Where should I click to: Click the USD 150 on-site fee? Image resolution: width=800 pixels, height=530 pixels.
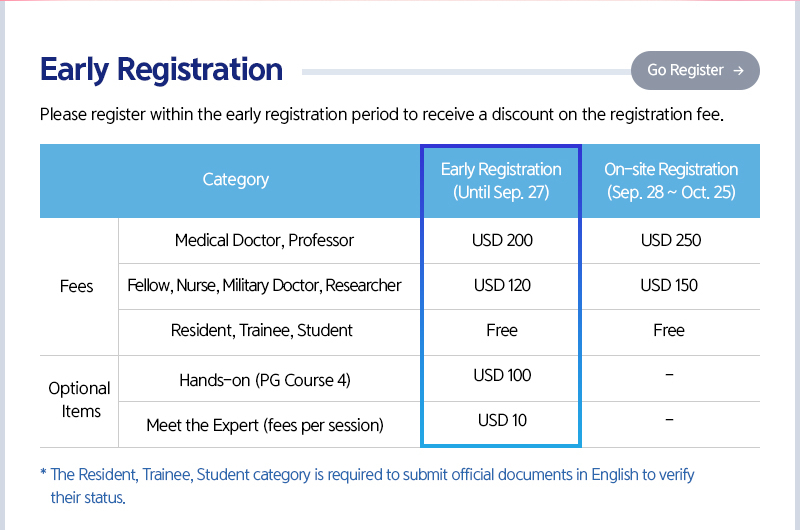(669, 286)
